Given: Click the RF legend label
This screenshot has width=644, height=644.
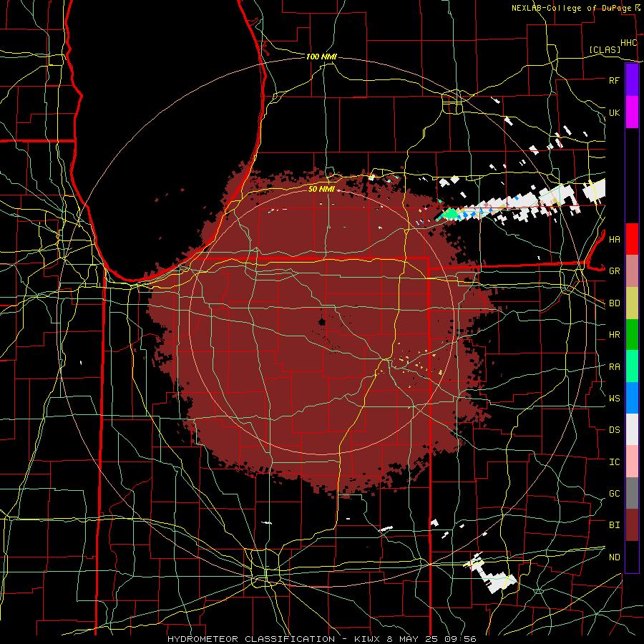Looking at the screenshot, I should click(x=614, y=80).
